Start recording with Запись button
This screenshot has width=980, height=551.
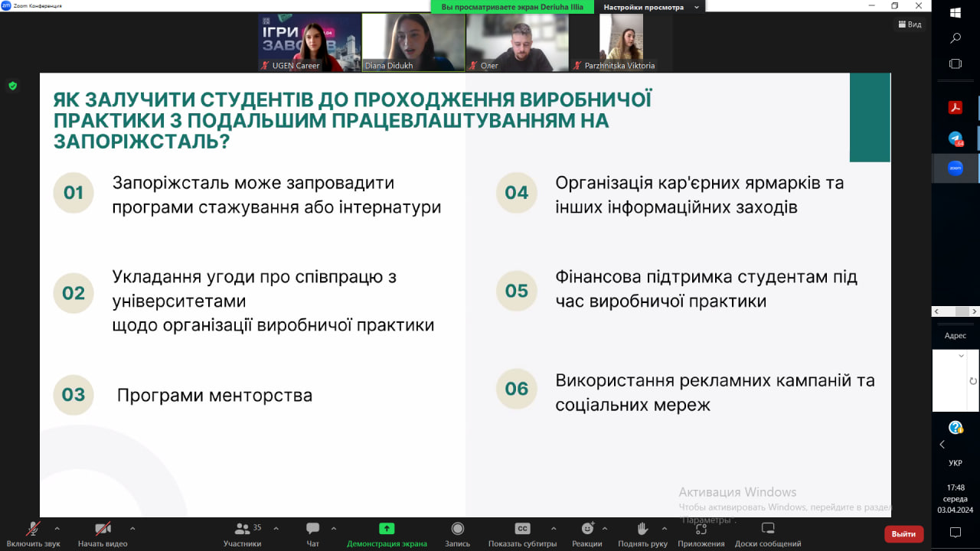click(x=458, y=530)
